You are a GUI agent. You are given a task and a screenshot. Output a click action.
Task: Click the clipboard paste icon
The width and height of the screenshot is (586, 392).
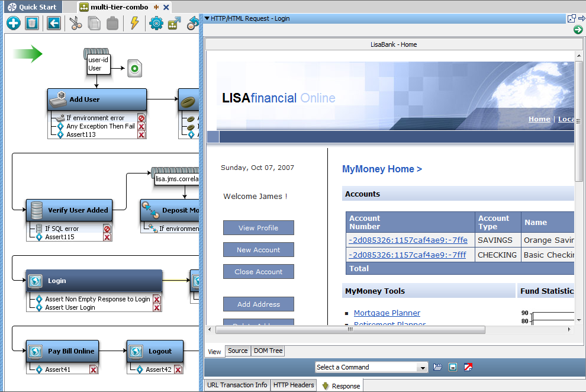click(112, 24)
